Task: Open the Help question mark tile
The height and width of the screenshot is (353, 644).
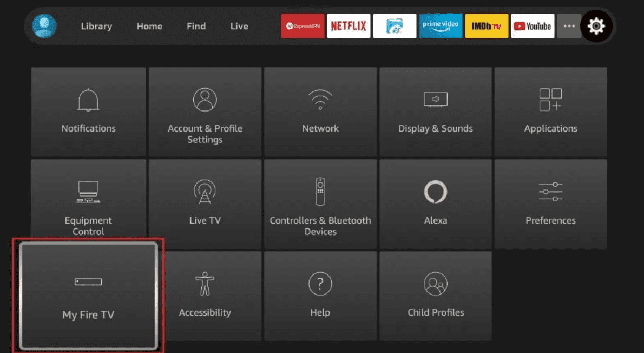Action: 320,296
